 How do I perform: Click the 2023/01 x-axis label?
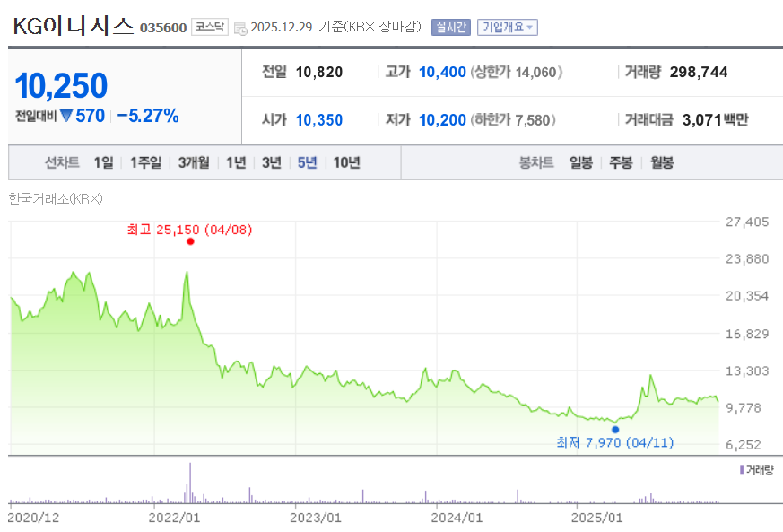pyautogui.click(x=315, y=518)
